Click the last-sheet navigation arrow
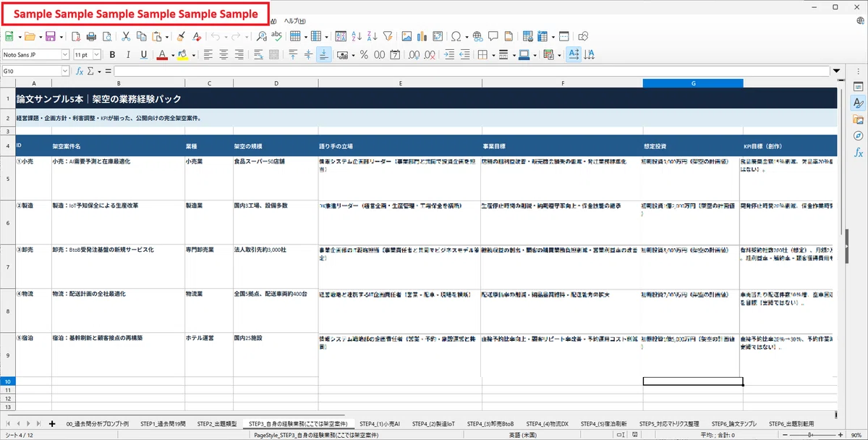 (38, 423)
